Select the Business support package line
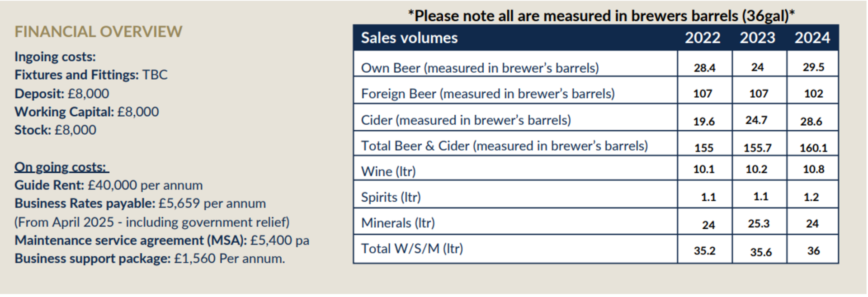Image resolution: width=868 pixels, height=297 pixels. [150, 259]
